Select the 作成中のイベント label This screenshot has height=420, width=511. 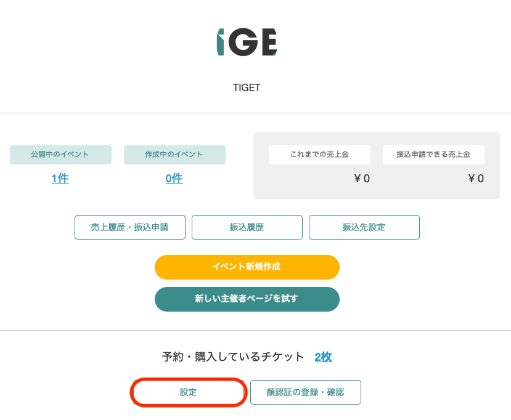[x=175, y=155]
